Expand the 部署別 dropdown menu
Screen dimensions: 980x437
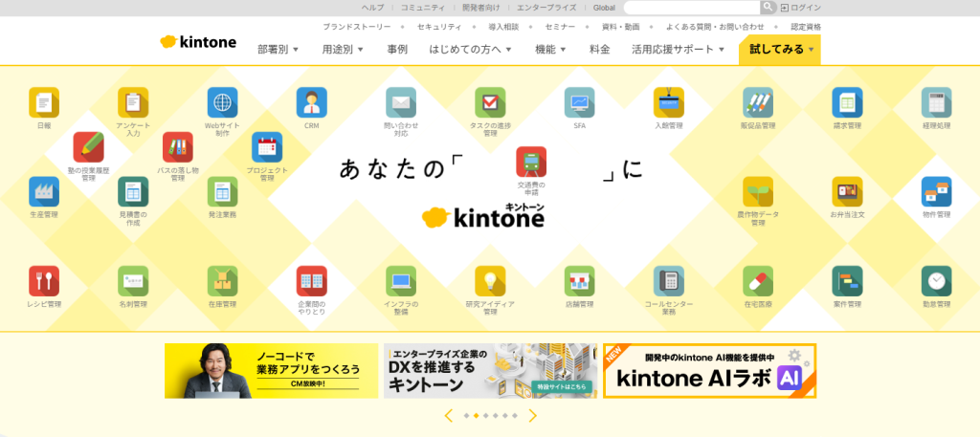(x=278, y=50)
